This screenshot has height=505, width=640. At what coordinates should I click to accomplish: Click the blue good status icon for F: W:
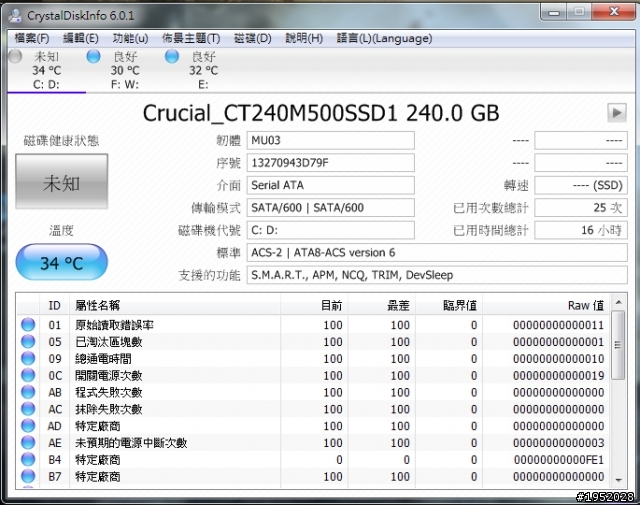93,56
